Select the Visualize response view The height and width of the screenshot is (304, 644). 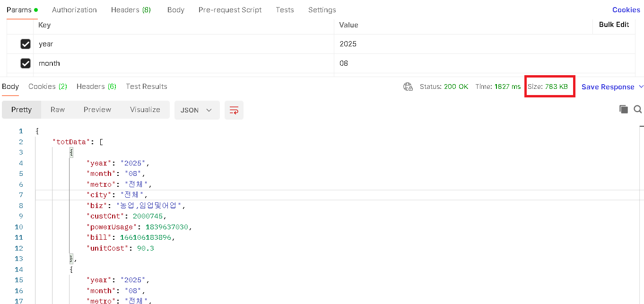(145, 110)
